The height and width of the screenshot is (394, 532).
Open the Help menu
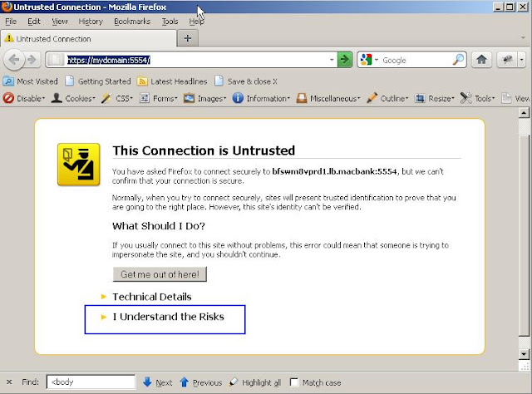196,22
